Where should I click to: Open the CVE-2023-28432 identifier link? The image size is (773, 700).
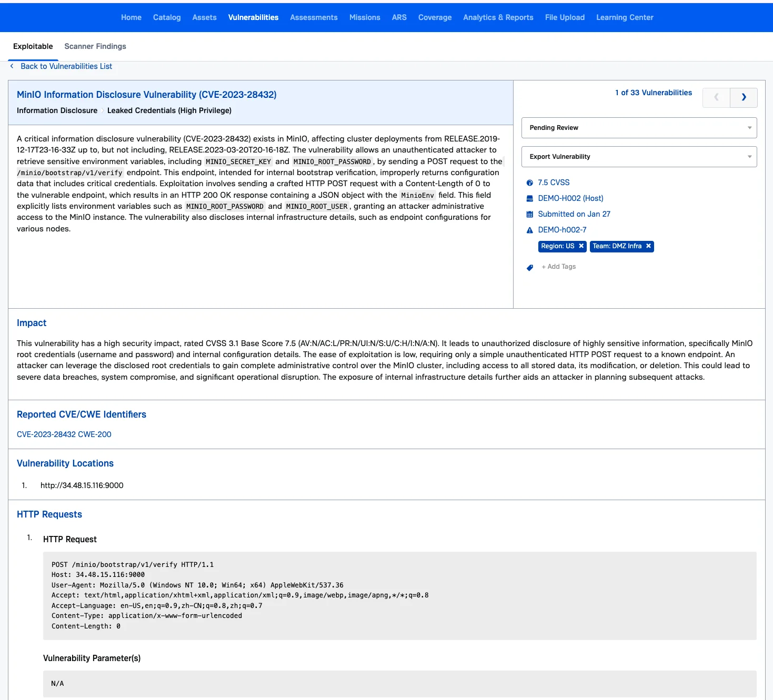tap(46, 434)
